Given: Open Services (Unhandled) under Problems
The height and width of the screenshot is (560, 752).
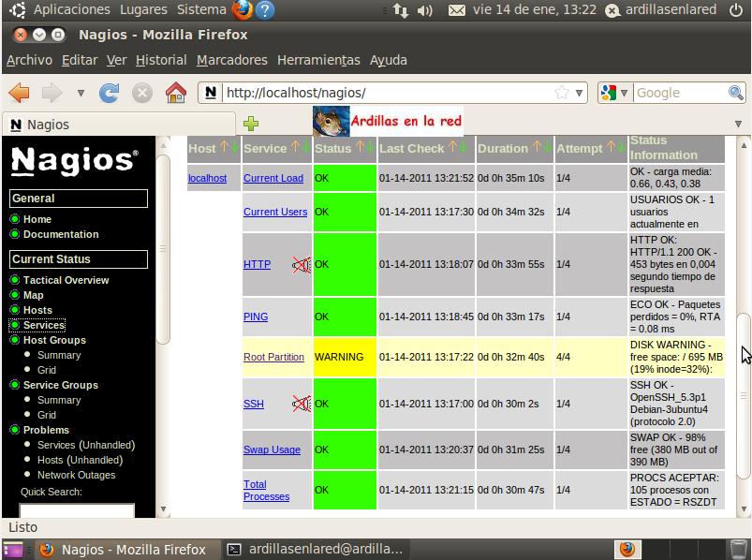Looking at the screenshot, I should [x=86, y=445].
